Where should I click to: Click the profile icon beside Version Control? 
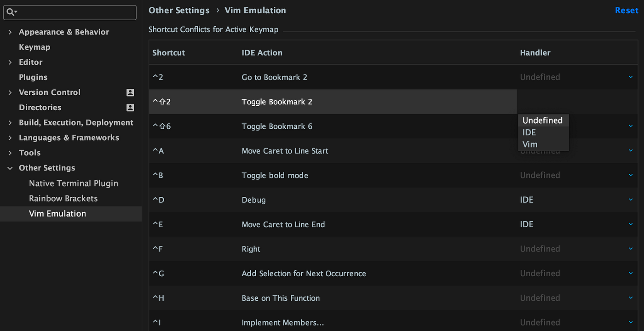pyautogui.click(x=130, y=92)
